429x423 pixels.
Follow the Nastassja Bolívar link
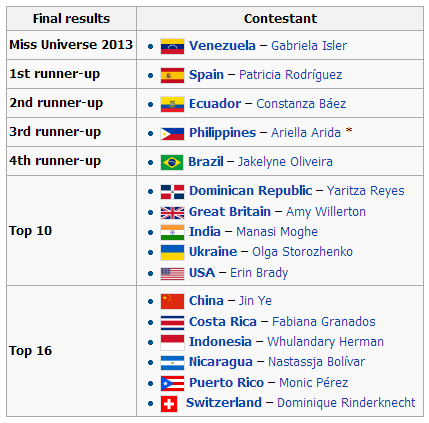[316, 362]
